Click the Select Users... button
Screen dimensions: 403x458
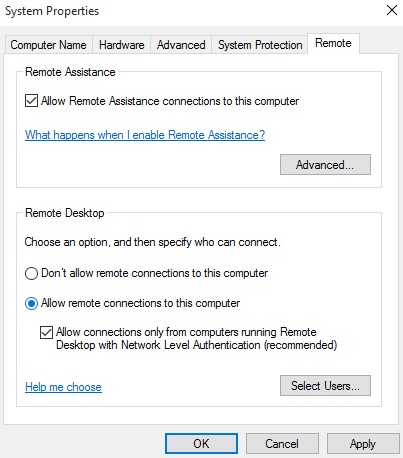pyautogui.click(x=325, y=386)
